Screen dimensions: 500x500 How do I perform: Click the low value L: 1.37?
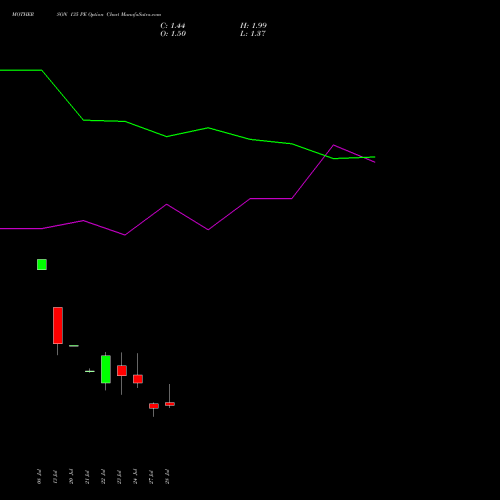253,34
